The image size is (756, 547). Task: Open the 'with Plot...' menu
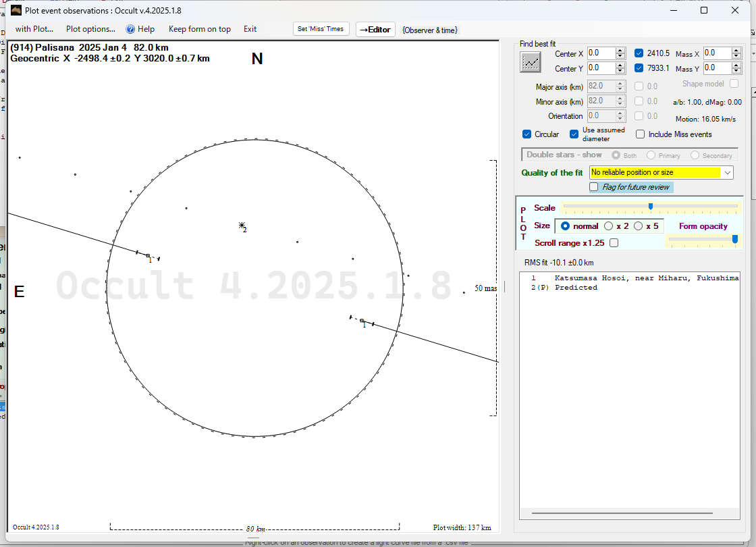pos(34,29)
